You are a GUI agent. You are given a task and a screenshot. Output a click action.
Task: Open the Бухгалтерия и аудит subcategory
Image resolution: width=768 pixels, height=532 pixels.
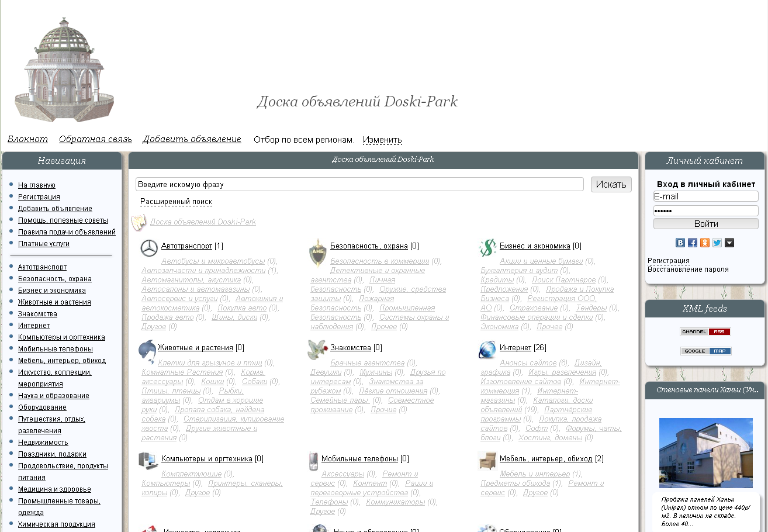click(x=520, y=271)
